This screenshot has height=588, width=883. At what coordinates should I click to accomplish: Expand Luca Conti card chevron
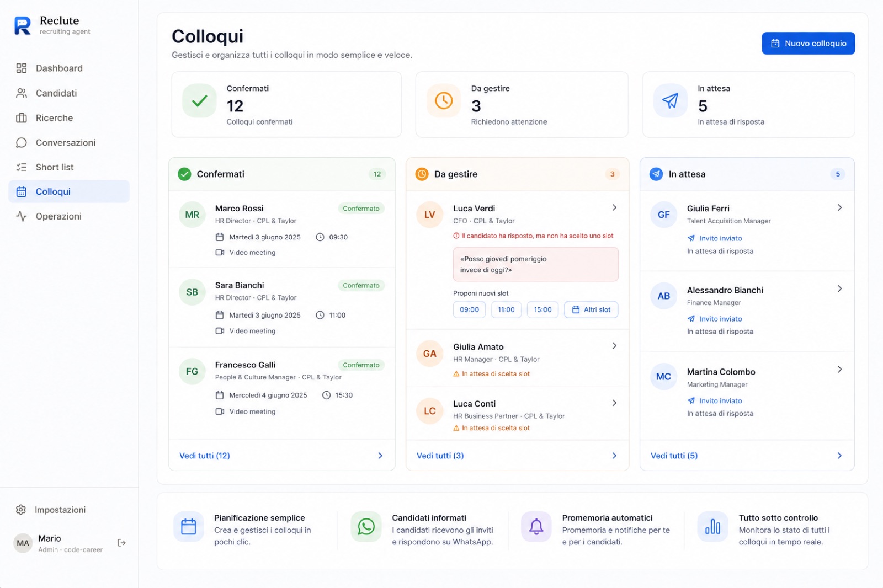click(x=614, y=403)
